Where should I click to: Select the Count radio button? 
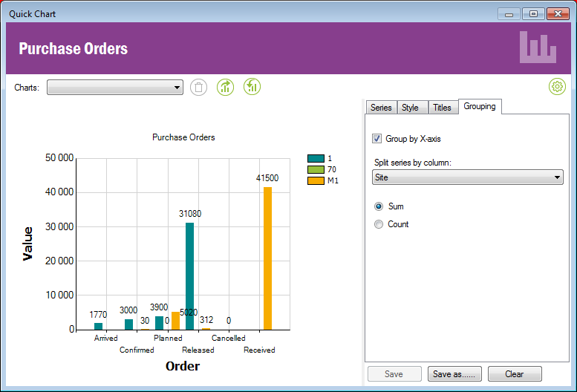pos(379,224)
